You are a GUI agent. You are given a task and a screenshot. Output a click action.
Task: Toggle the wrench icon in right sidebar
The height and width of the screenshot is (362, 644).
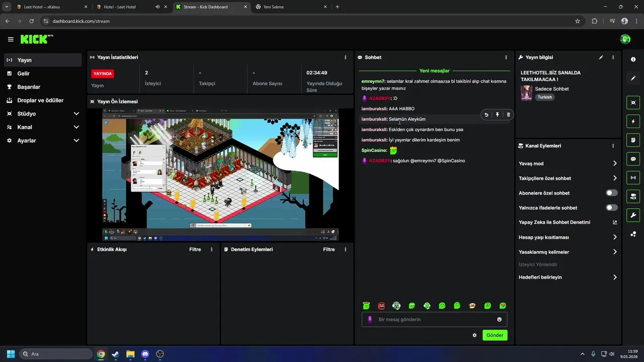(x=633, y=215)
